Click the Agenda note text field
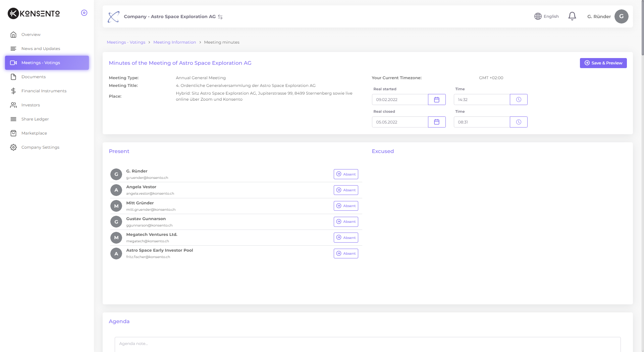This screenshot has height=352, width=644. point(367,344)
